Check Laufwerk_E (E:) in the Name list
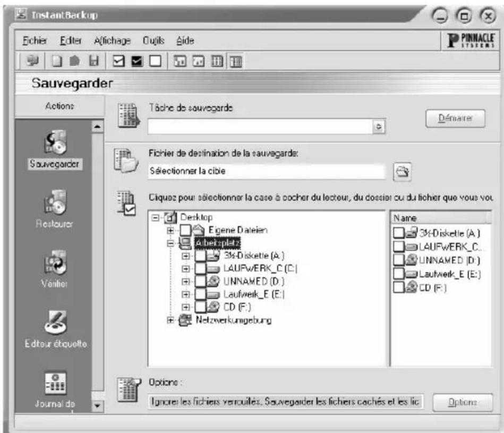Viewport: 504px width, 433px height. (x=398, y=274)
